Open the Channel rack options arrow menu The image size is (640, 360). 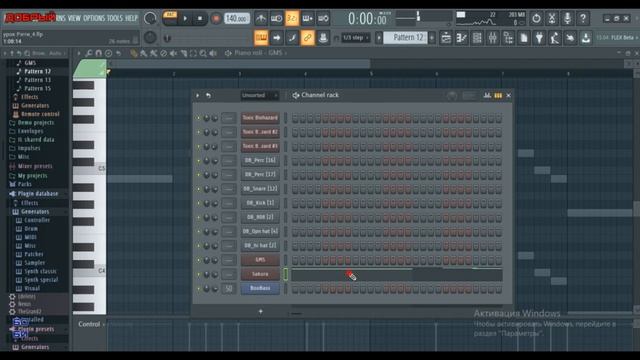198,96
